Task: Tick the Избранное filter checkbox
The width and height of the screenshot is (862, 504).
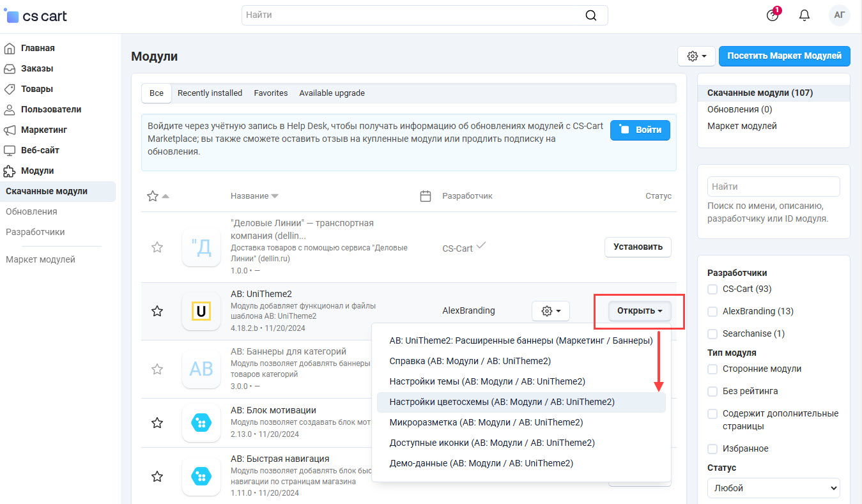Action: pos(712,449)
